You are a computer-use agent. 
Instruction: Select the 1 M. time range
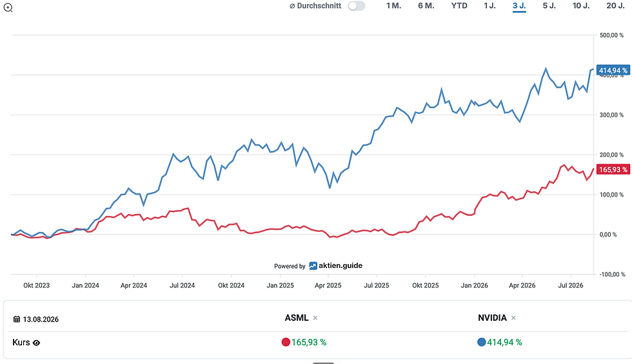pos(393,6)
